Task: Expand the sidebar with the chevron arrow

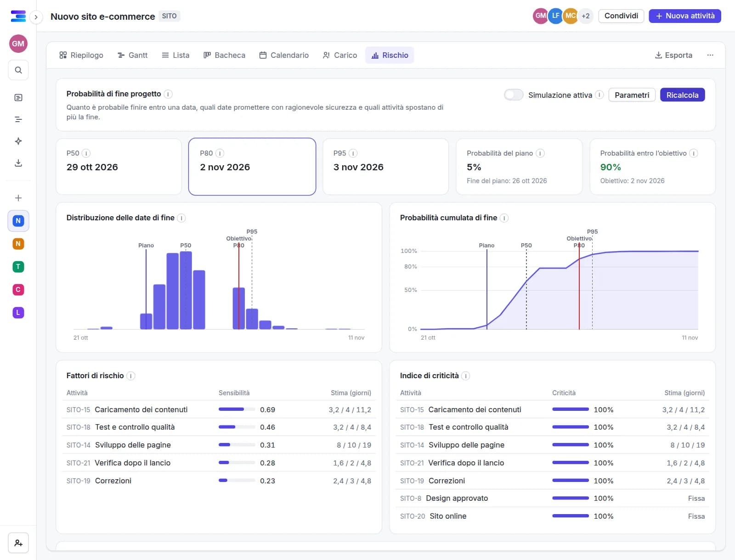Action: pyautogui.click(x=36, y=17)
